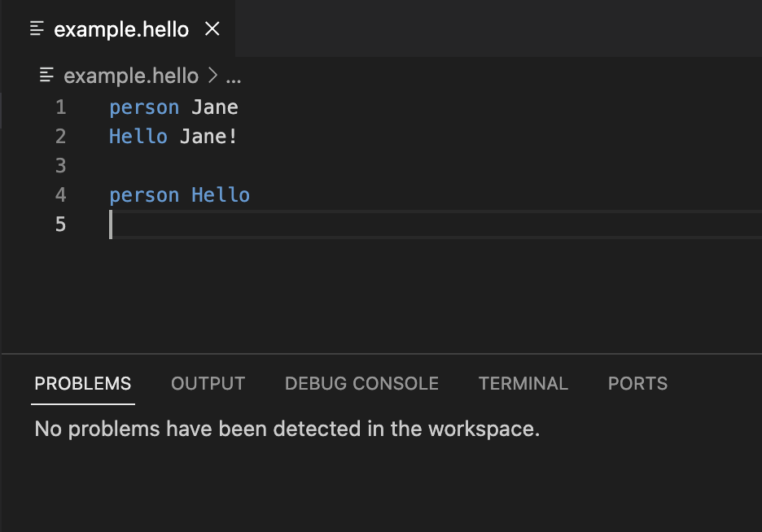Place cursor at end of Jane on line 1
762x532 pixels.
239,107
